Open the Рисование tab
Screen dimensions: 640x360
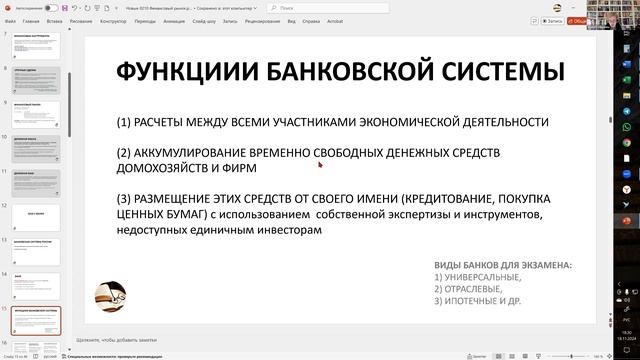click(81, 21)
